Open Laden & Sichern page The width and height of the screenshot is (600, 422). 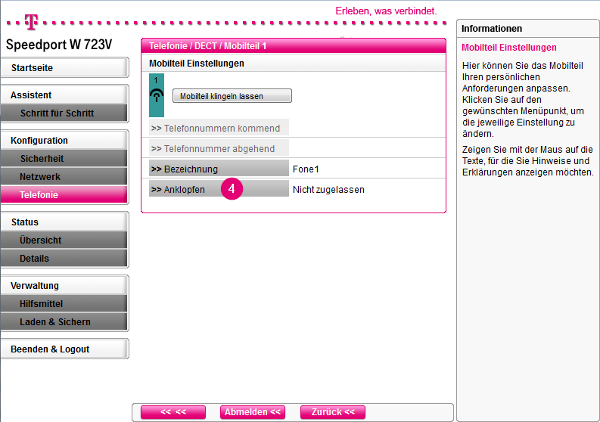pyautogui.click(x=64, y=322)
